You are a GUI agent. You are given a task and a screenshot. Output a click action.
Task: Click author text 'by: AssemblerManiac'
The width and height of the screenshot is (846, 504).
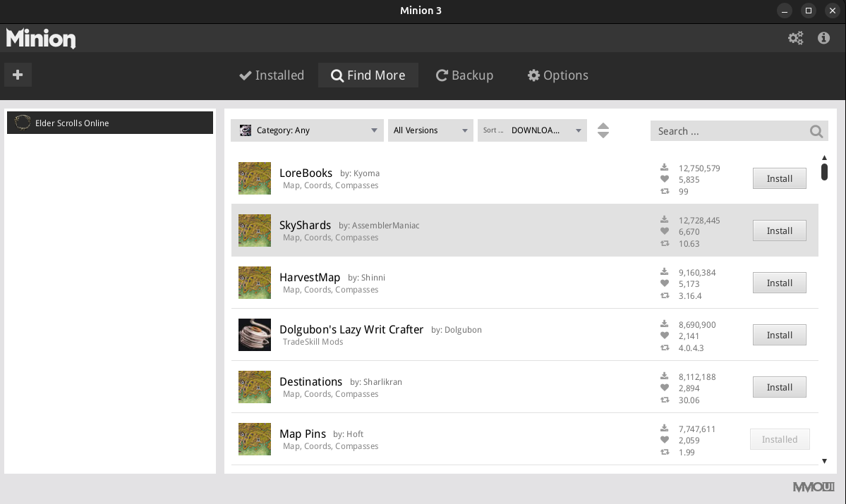[380, 226]
